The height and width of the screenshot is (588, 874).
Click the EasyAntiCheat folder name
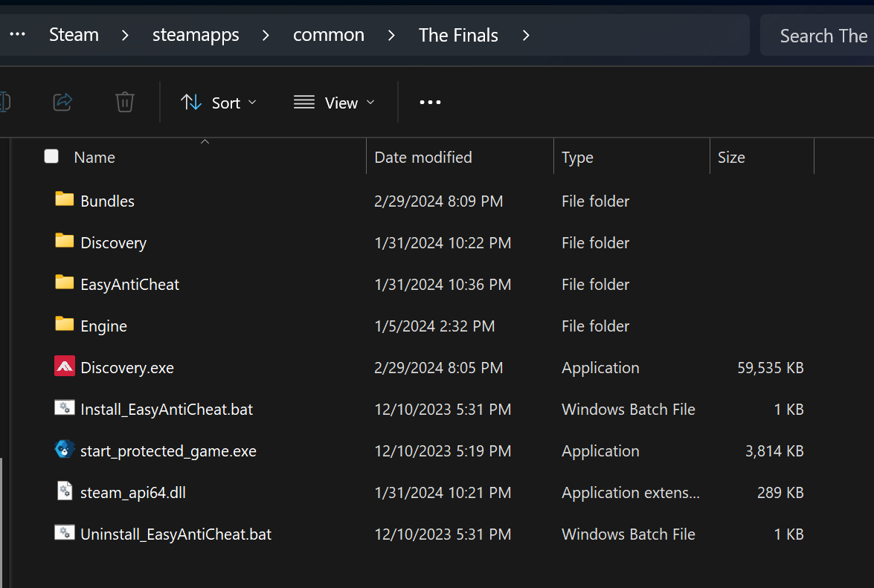(130, 285)
